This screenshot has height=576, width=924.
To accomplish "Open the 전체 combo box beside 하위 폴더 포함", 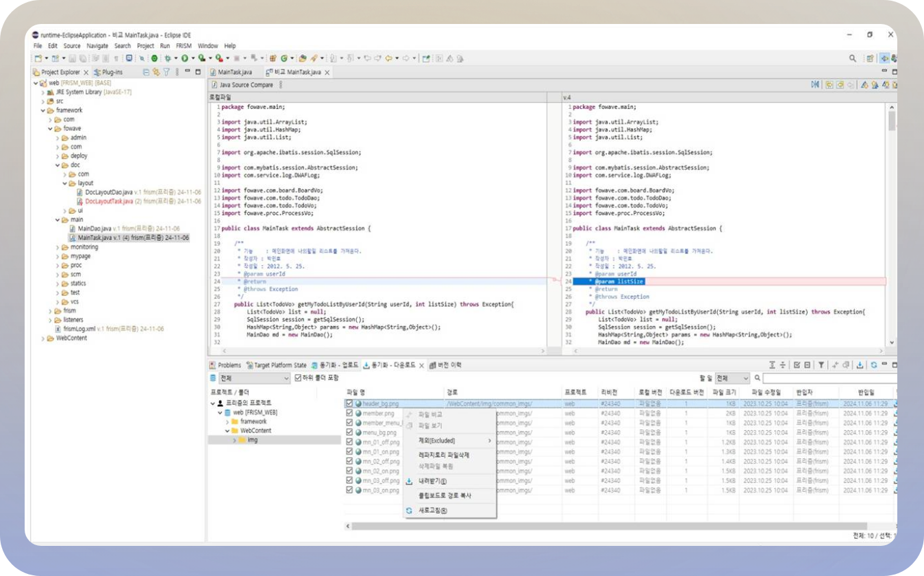I will [x=255, y=378].
